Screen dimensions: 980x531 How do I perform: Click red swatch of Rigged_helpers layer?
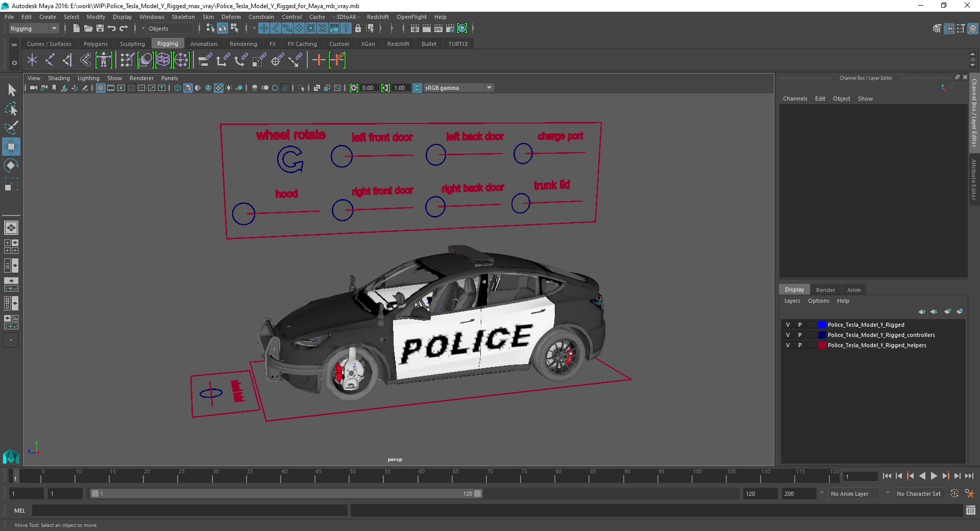[822, 345]
